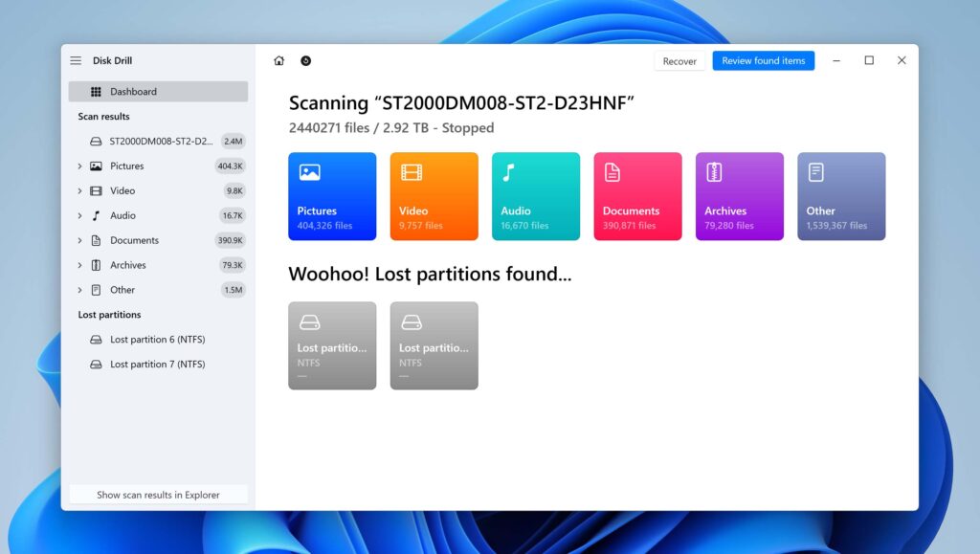Viewport: 980px width, 554px height.
Task: Click the Documents icon in the sidebar
Action: pyautogui.click(x=99, y=240)
